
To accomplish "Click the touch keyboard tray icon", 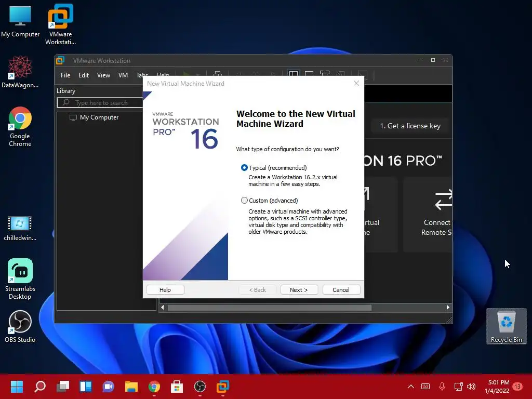I will tap(425, 387).
